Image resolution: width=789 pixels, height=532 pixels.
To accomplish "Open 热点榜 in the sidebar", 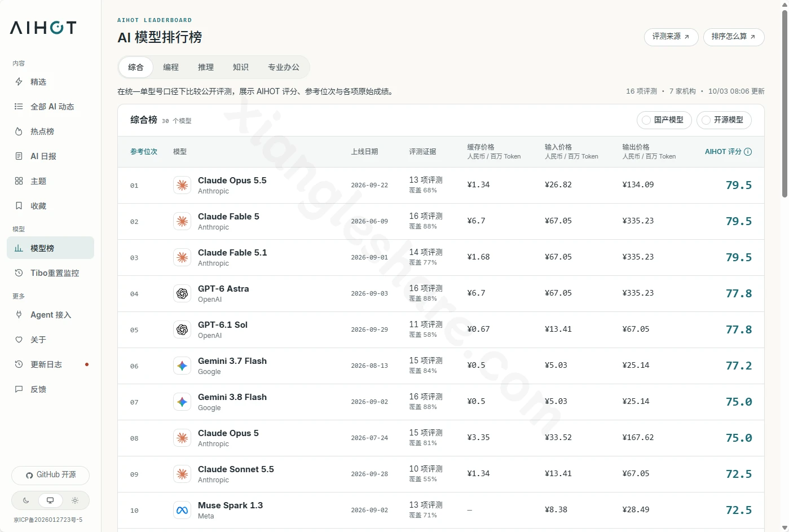I will 50,131.
